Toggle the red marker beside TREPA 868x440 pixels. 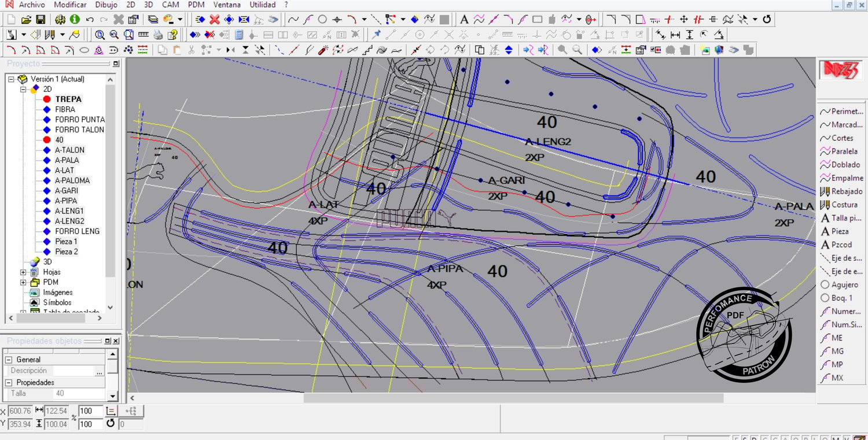[47, 99]
